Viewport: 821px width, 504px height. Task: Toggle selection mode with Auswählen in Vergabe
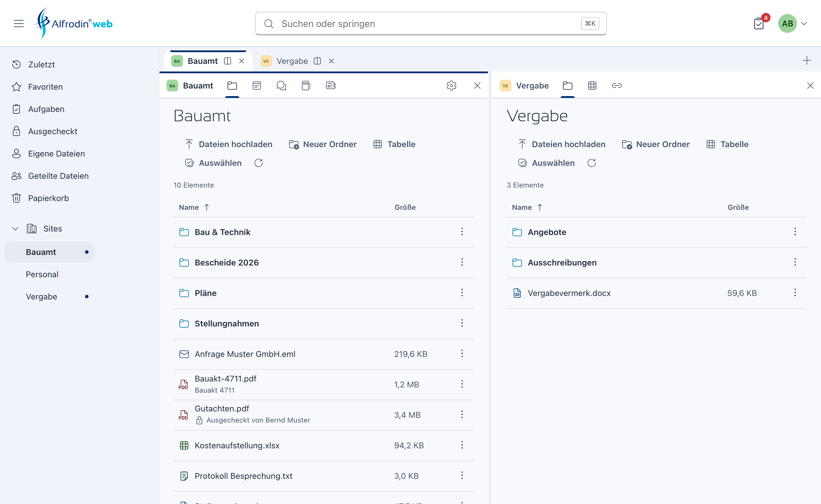coord(546,163)
